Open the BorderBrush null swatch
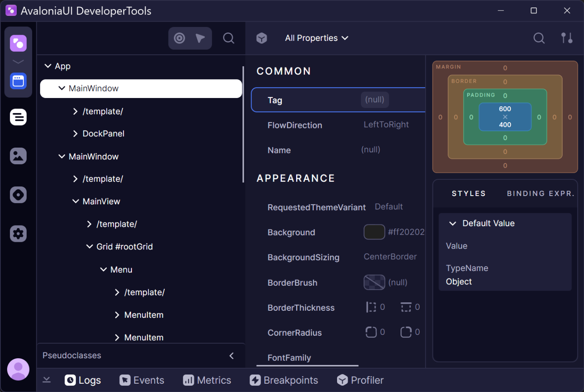 point(374,282)
